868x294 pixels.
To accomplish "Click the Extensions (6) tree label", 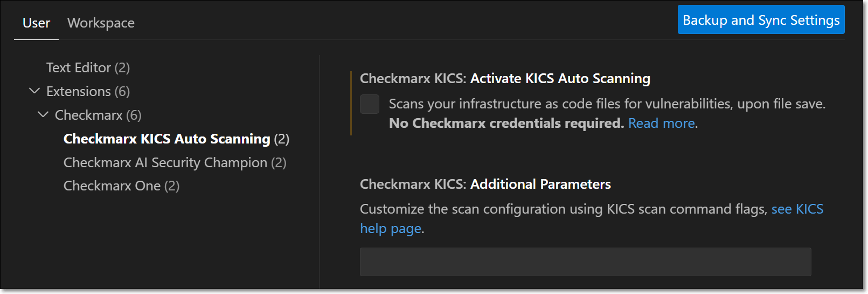I will click(88, 92).
